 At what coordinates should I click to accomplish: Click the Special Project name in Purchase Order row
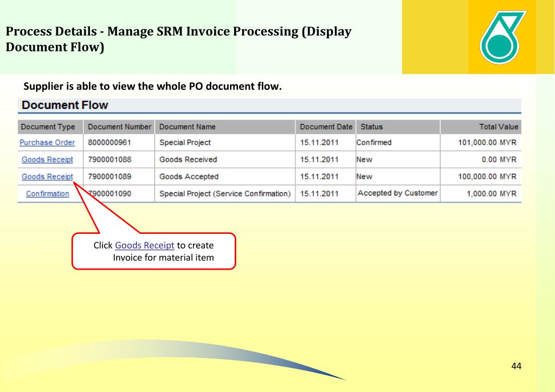pyautogui.click(x=185, y=142)
